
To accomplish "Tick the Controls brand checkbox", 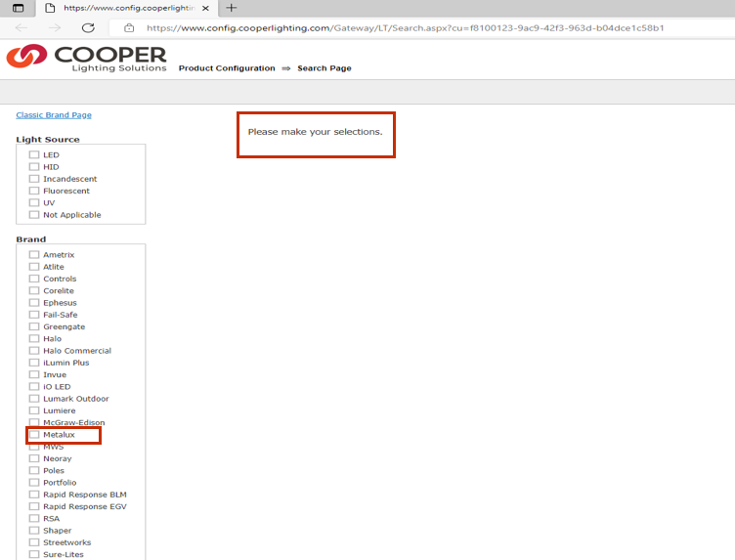I will pos(34,279).
